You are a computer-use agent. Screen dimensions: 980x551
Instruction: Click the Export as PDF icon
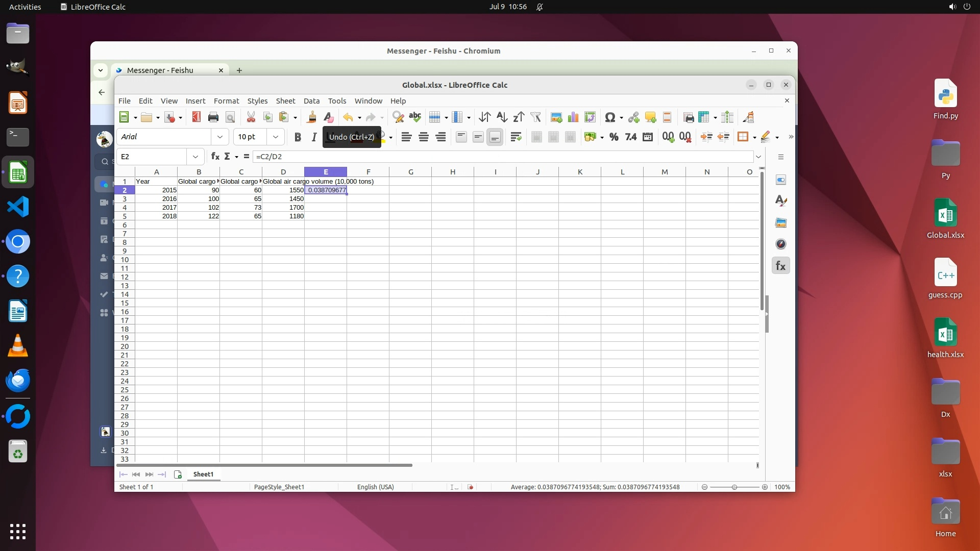pyautogui.click(x=197, y=117)
